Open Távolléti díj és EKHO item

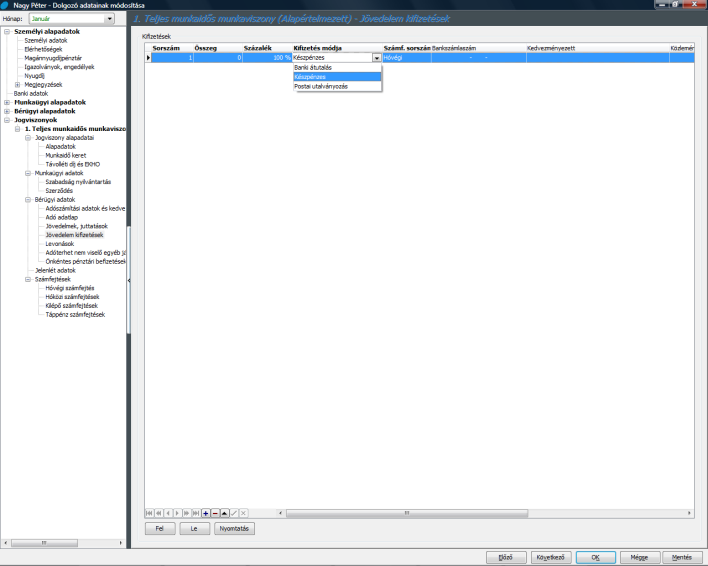(x=73, y=164)
